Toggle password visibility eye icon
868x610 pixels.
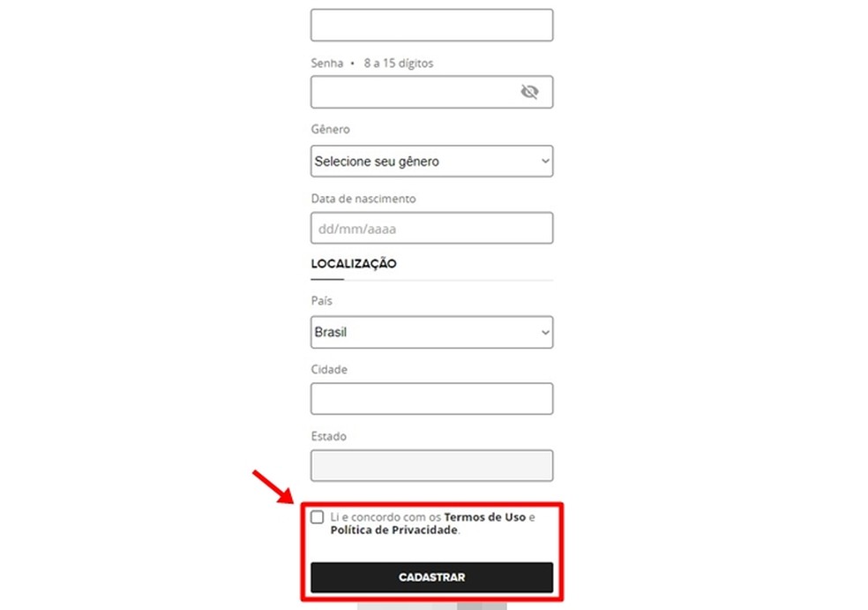click(529, 92)
